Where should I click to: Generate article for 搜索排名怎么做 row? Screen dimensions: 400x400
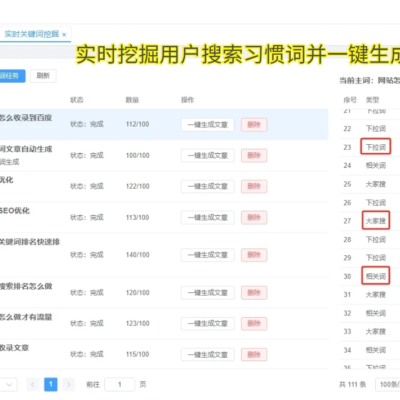(208, 293)
